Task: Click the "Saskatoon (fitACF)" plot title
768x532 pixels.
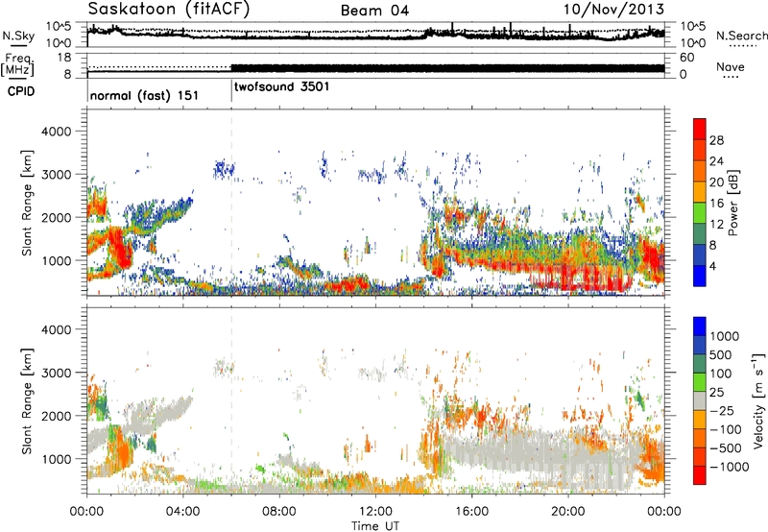Action: pos(169,10)
